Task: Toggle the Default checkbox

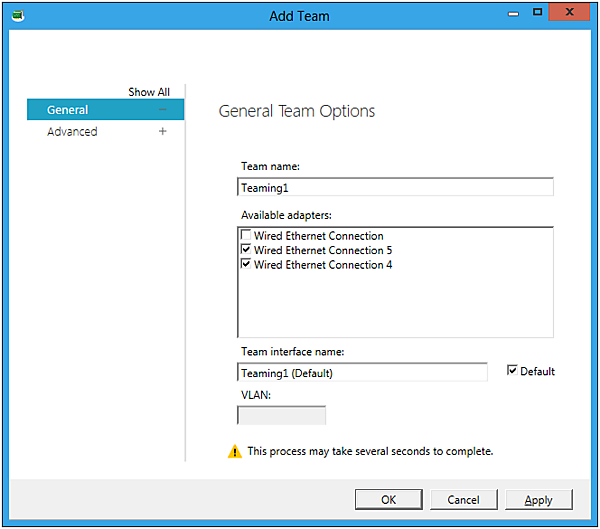Action: pos(513,371)
